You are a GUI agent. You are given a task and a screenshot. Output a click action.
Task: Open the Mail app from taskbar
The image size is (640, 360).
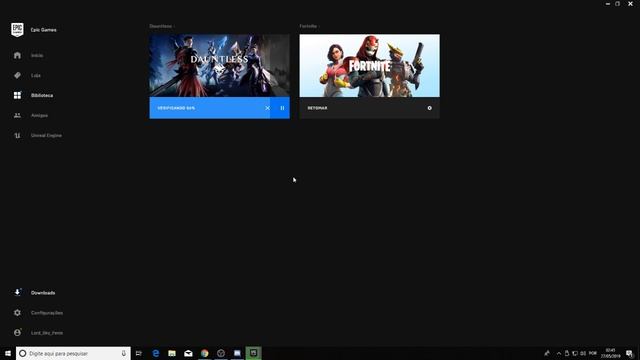pos(188,353)
